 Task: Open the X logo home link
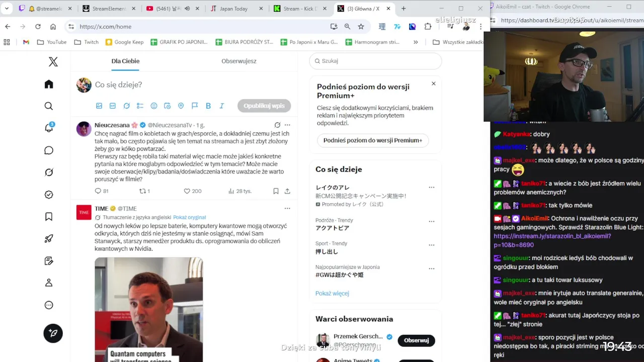click(53, 62)
